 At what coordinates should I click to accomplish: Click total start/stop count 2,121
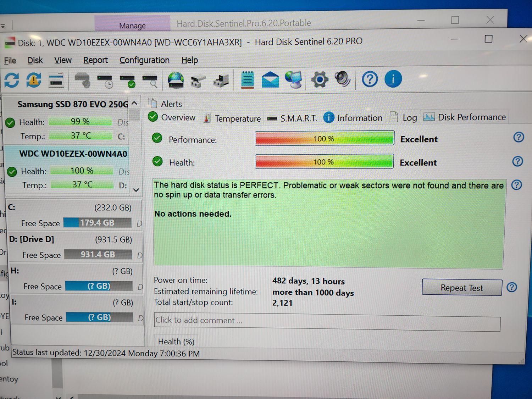point(282,303)
